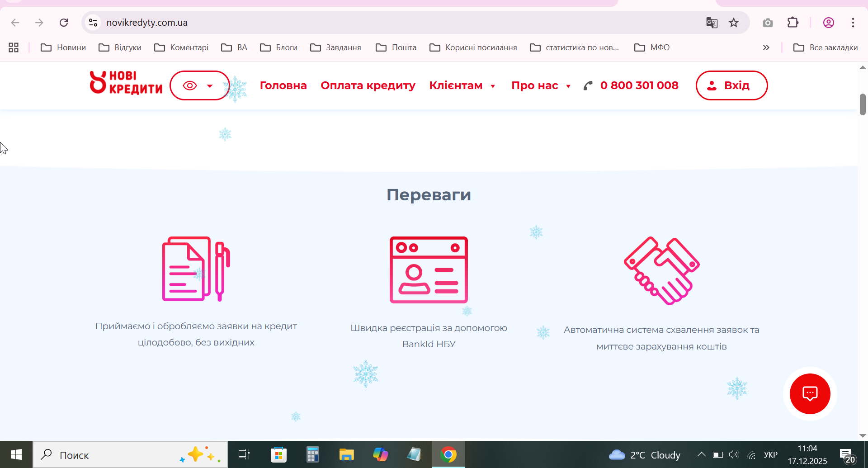This screenshot has height=468, width=868.
Task: View site information icon in address bar
Action: [93, 23]
